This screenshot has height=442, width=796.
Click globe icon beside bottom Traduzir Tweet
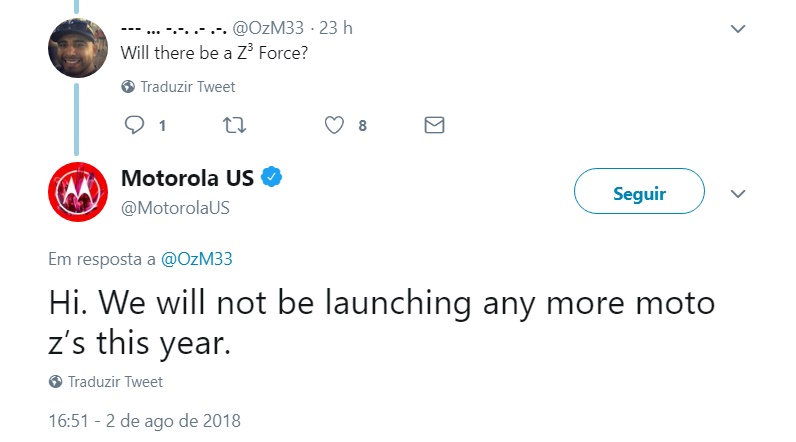55,382
